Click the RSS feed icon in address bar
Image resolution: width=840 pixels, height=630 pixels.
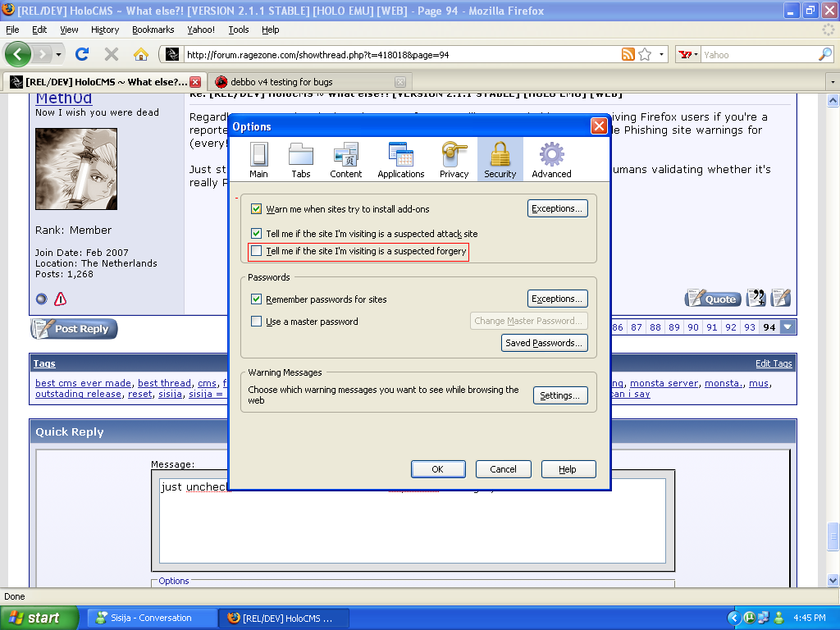[x=628, y=55]
